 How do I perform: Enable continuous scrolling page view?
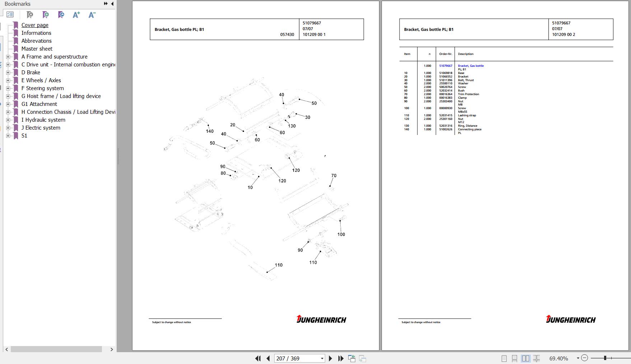tap(514, 358)
